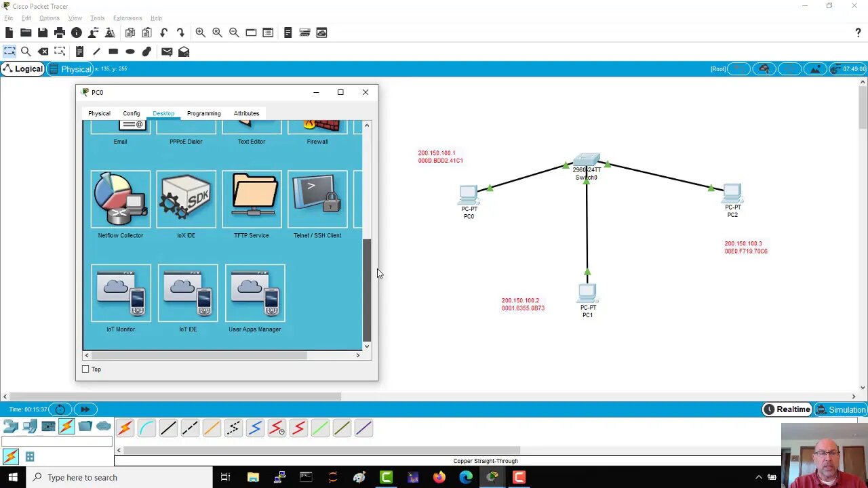Open the Extensions menu
The image size is (868, 488).
(127, 18)
